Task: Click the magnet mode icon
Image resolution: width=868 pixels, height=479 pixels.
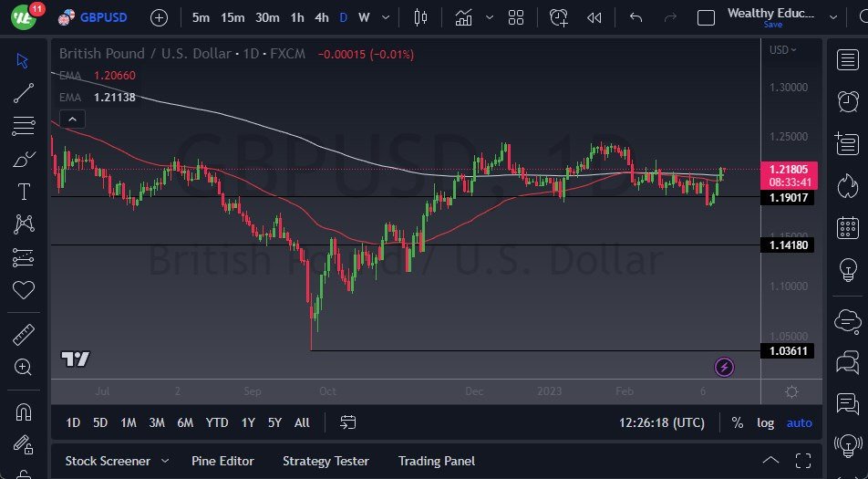Action: pyautogui.click(x=24, y=411)
